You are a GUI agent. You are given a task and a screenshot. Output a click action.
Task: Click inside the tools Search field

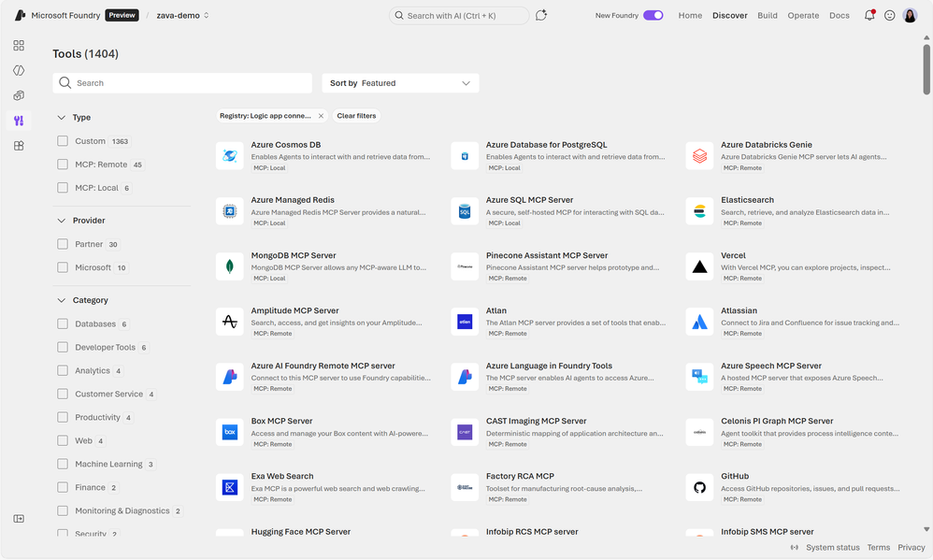(182, 82)
